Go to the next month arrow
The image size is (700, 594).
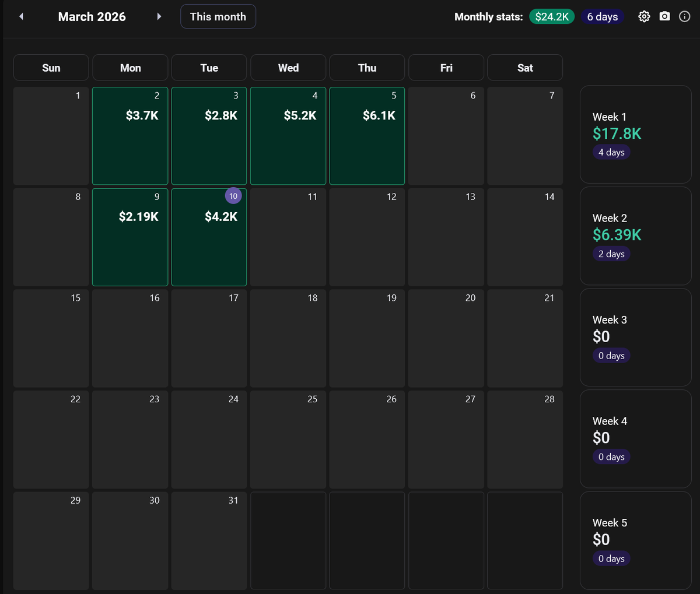pos(159,16)
